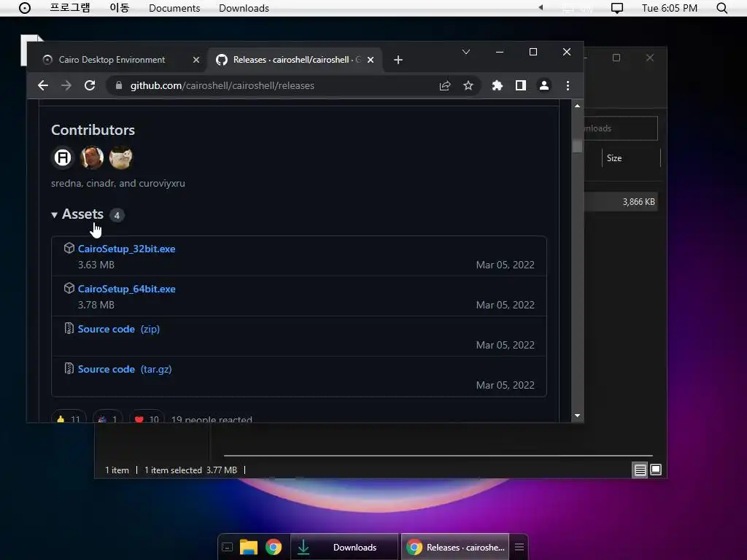Click the heart reaction button

point(147,418)
